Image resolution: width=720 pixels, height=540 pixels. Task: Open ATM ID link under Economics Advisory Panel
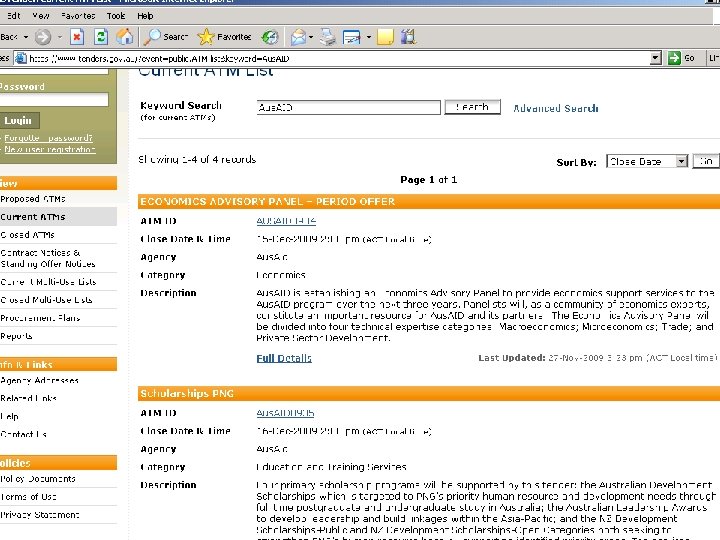[x=286, y=221]
